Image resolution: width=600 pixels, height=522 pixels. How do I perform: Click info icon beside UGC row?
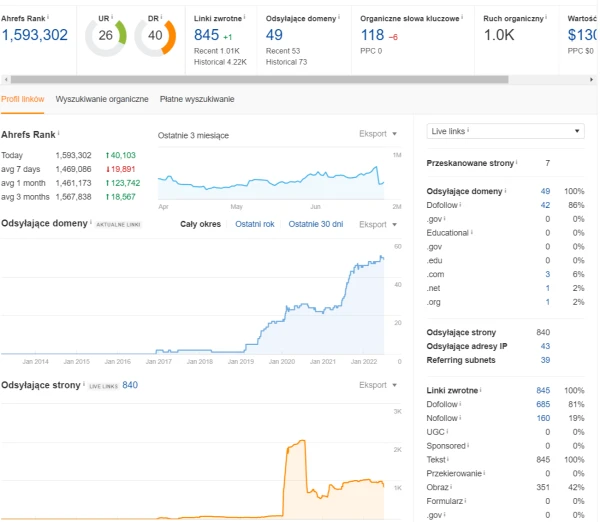tap(447, 431)
